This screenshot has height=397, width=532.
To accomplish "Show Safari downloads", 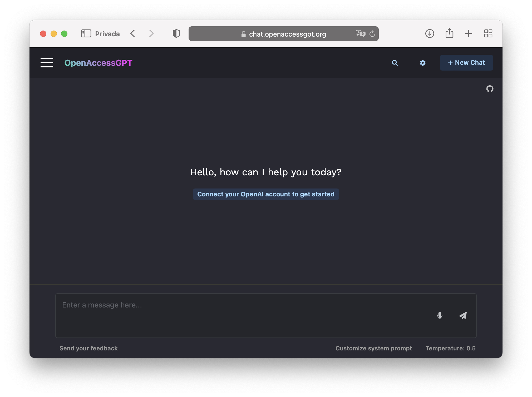I will (430, 34).
